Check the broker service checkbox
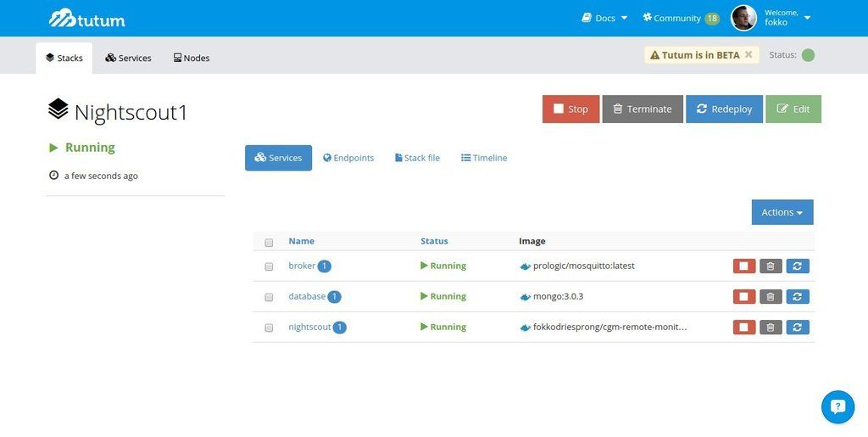The width and height of the screenshot is (868, 437). 269,266
